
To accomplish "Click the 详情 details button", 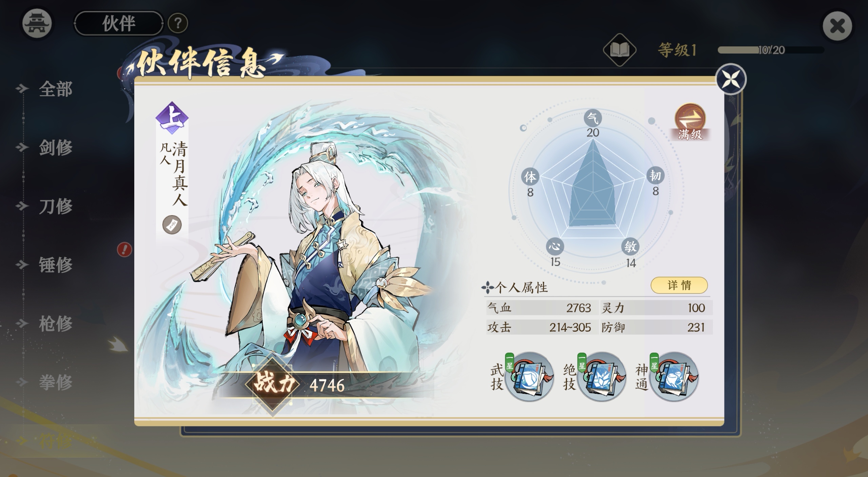I will [679, 285].
